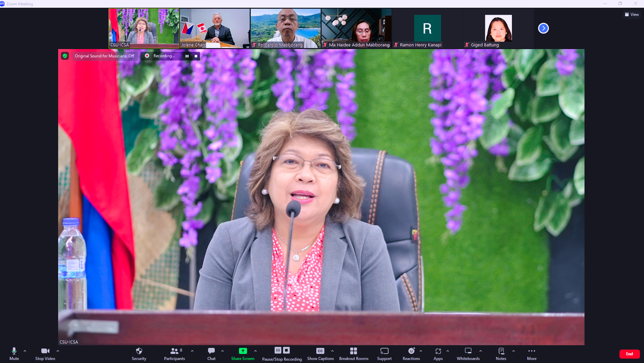Click the green encryption shield icon
The width and height of the screenshot is (644, 363).
tap(65, 56)
